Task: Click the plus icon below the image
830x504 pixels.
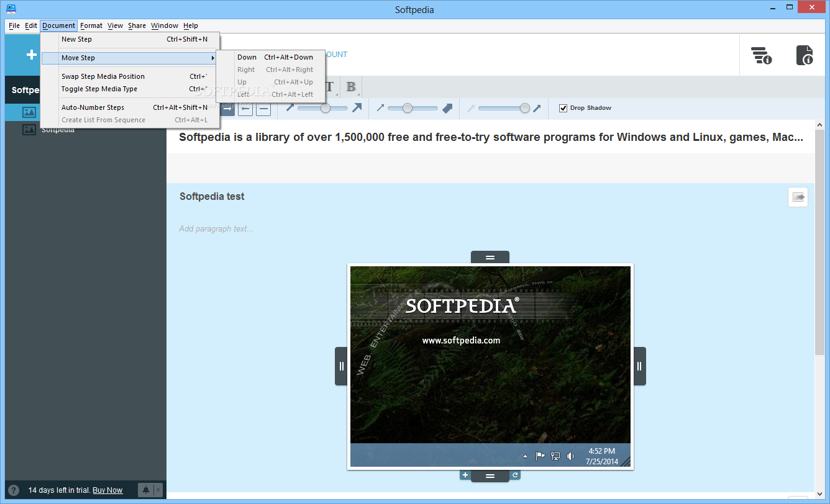Action: (x=465, y=475)
